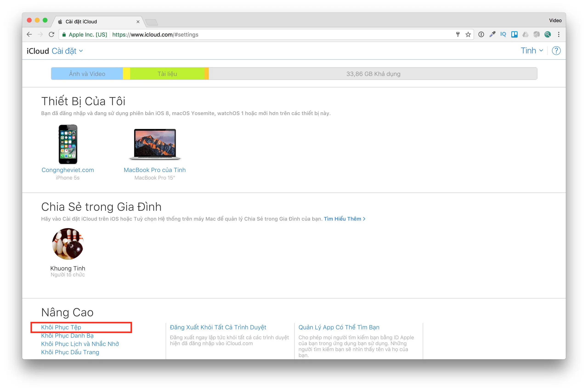Open the saved passwords key icon
This screenshot has height=391, width=588.
(458, 34)
